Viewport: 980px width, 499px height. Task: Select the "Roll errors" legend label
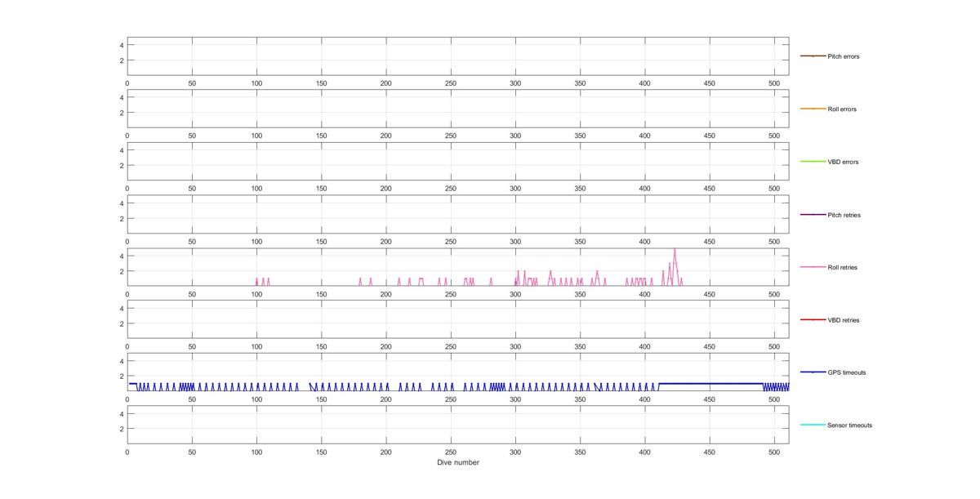842,109
